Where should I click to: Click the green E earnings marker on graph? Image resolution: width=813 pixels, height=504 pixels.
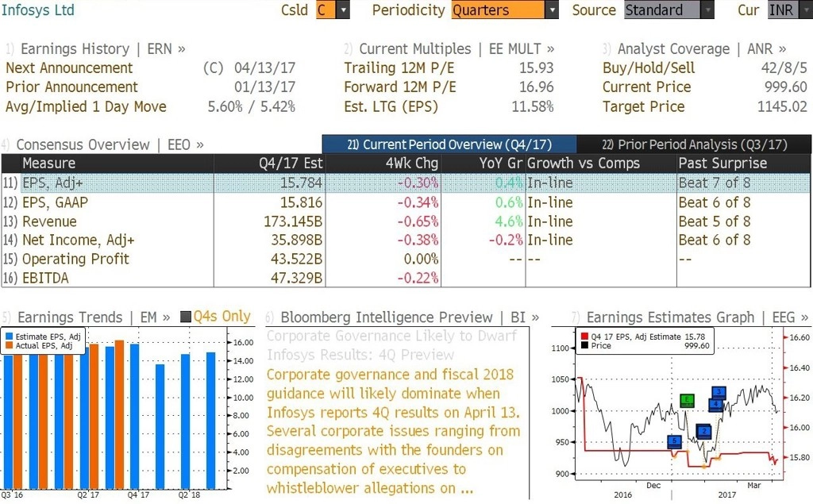coord(687,400)
